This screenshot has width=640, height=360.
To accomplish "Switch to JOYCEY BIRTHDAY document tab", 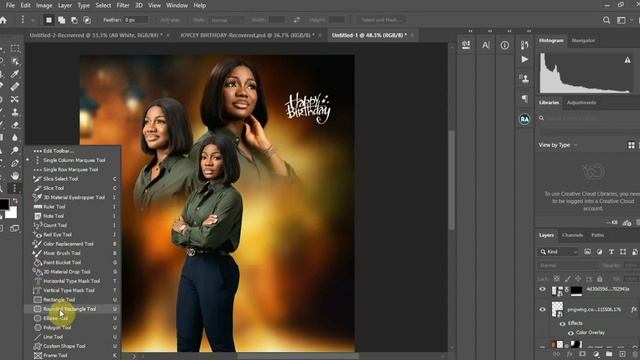I will [x=247, y=36].
